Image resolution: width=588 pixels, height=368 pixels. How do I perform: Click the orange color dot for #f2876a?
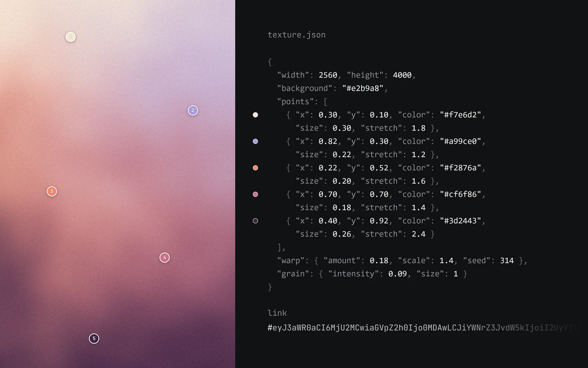pyautogui.click(x=255, y=168)
